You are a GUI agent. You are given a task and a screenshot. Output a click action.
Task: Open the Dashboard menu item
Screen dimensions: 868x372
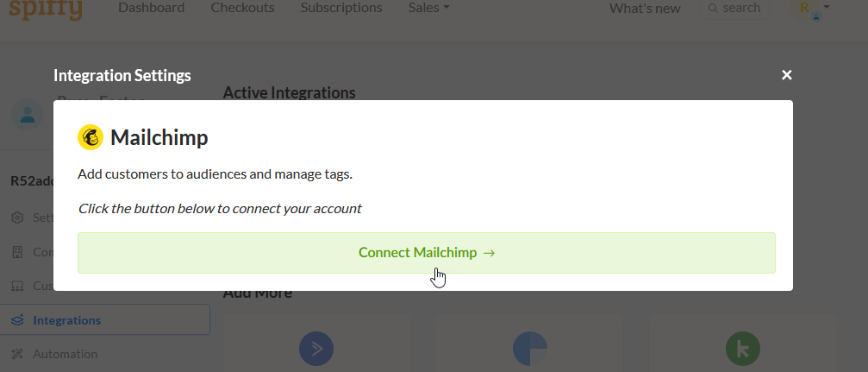[x=151, y=8]
